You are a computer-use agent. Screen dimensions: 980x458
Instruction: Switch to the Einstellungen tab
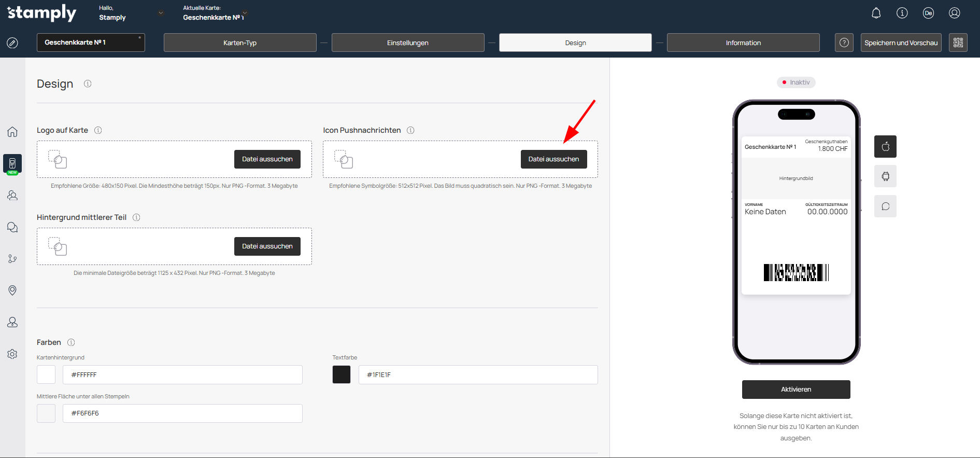pos(407,43)
